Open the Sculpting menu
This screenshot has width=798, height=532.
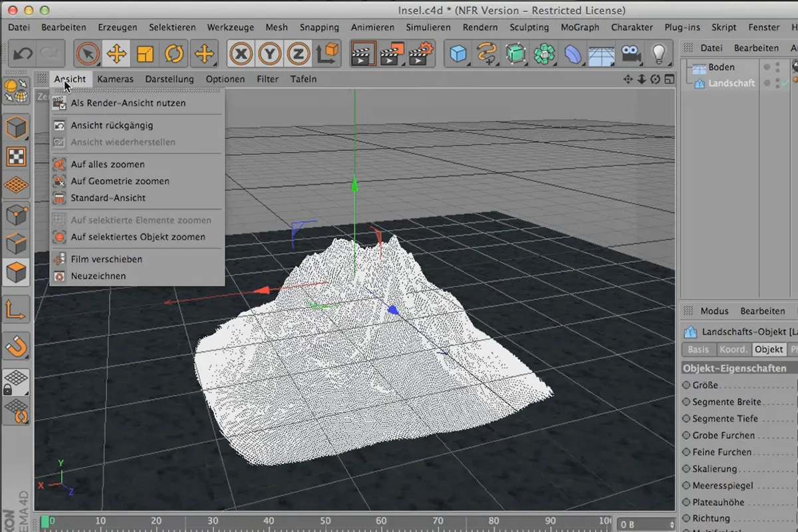[529, 27]
